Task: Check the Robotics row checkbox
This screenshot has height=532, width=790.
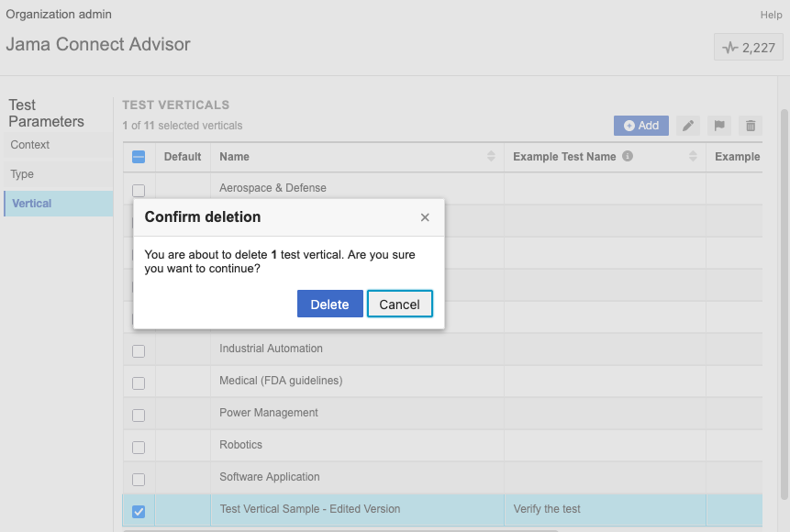Action: click(139, 448)
